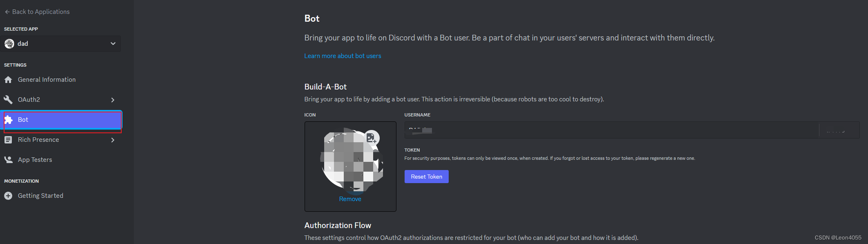Click the puzzle piece Bot icon
The height and width of the screenshot is (244, 868).
coord(8,120)
